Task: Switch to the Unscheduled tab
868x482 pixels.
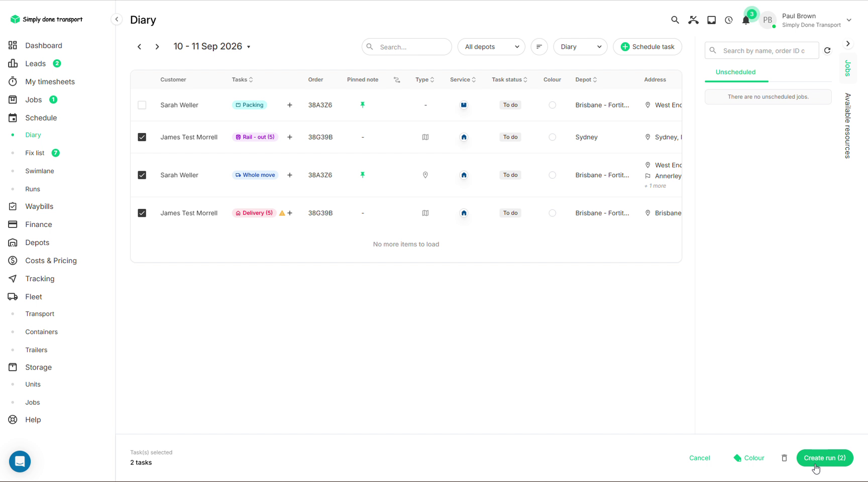Action: tap(735, 72)
